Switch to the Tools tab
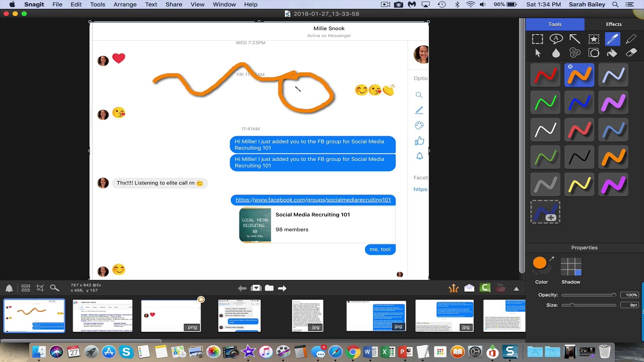644x362 pixels. [555, 24]
